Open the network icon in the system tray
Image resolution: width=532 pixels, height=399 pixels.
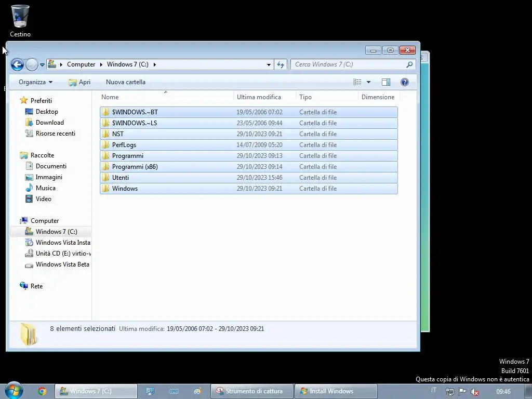450,392
